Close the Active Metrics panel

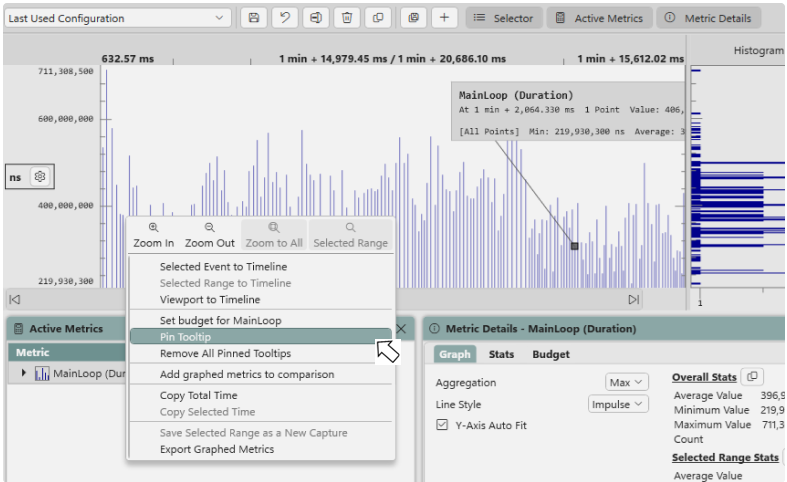coord(402,329)
